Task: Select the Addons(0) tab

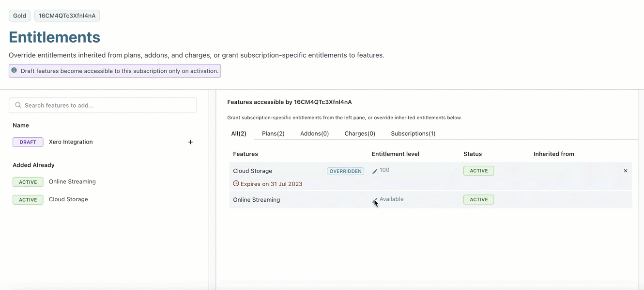Action: point(314,133)
